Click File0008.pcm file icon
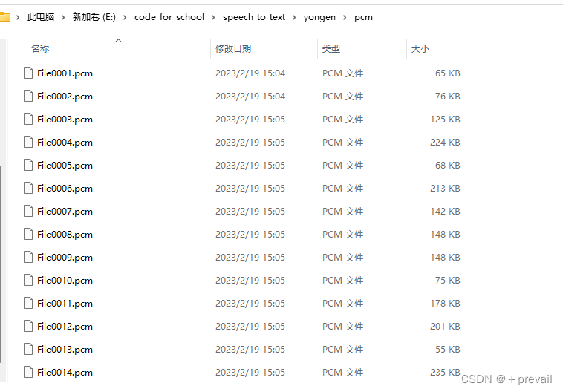The image size is (563, 392). 28,234
